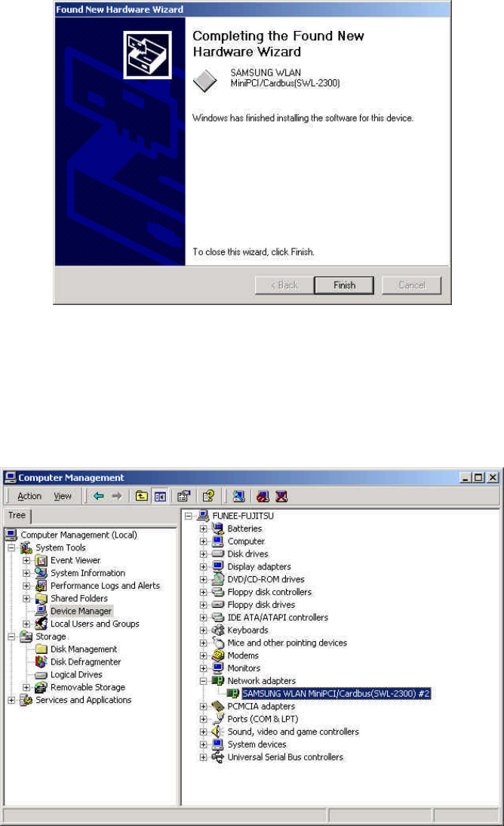504x826 pixels.
Task: Expand the Event Viewer node
Action: [x=26, y=560]
